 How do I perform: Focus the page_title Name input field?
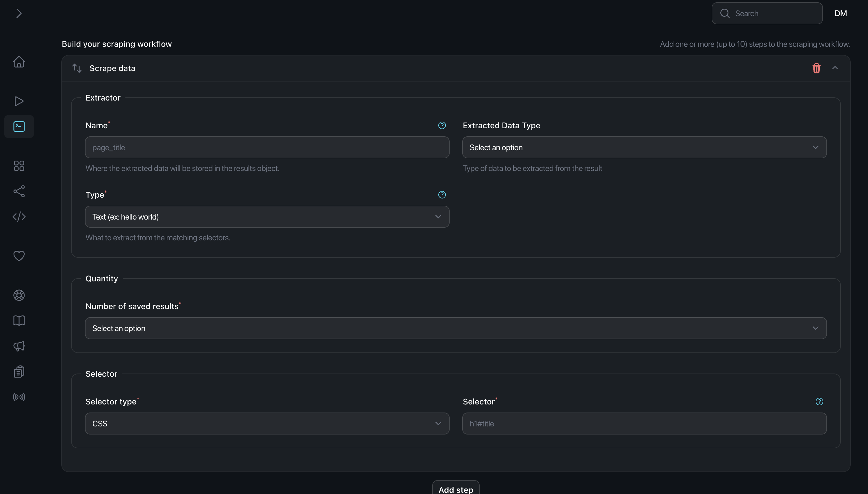click(x=267, y=148)
